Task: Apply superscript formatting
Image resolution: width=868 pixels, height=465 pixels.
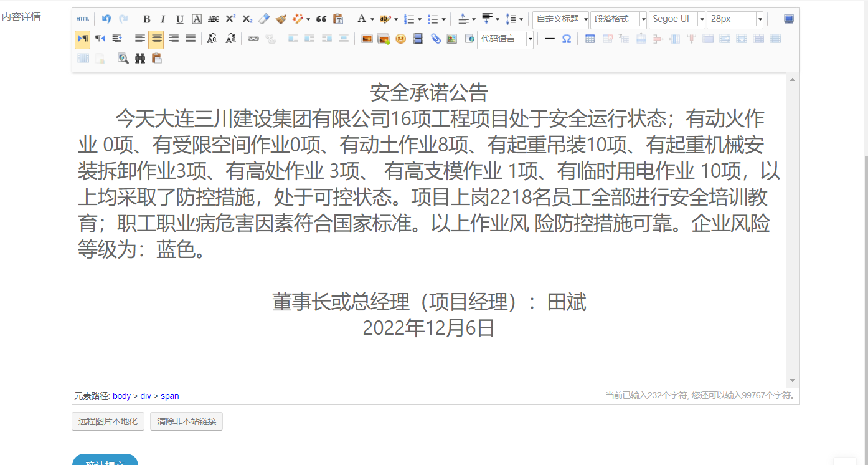Action: tap(230, 19)
